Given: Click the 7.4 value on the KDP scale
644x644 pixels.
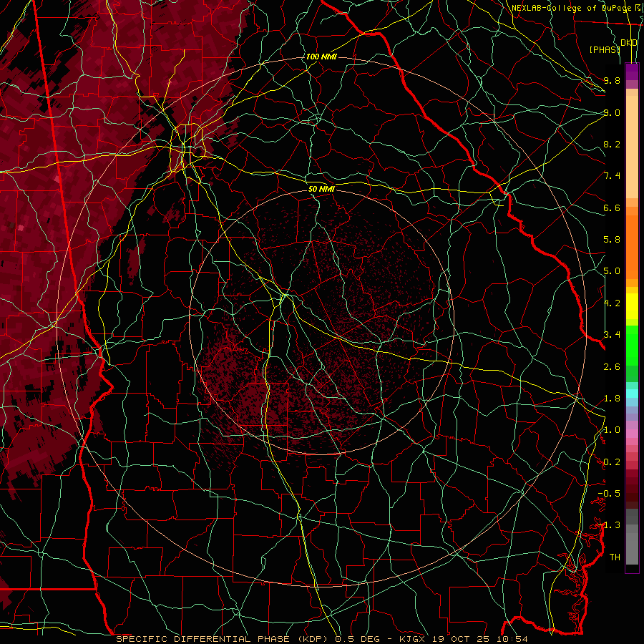Looking at the screenshot, I should [x=612, y=176].
